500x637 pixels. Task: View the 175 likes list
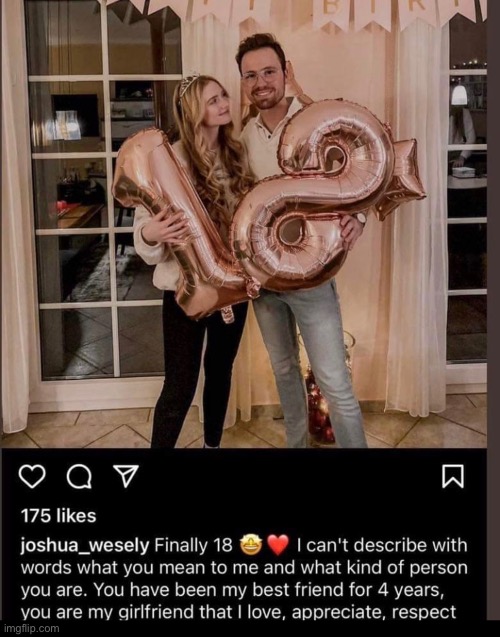[x=58, y=516]
